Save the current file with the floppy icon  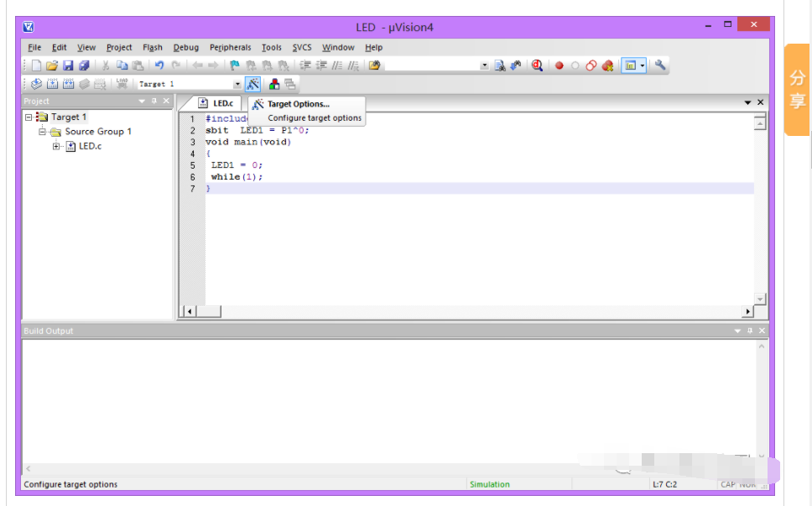[68, 65]
